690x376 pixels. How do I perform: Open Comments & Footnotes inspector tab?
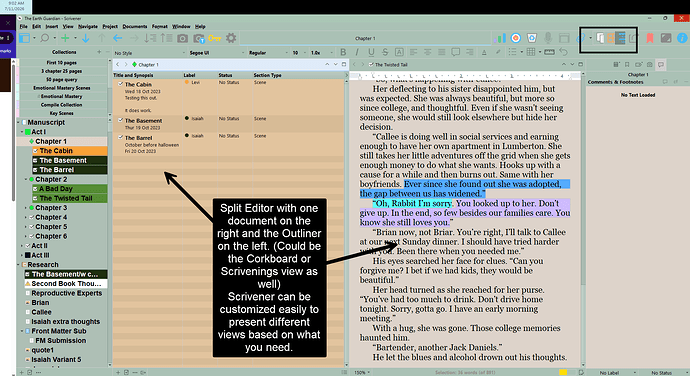click(661, 65)
